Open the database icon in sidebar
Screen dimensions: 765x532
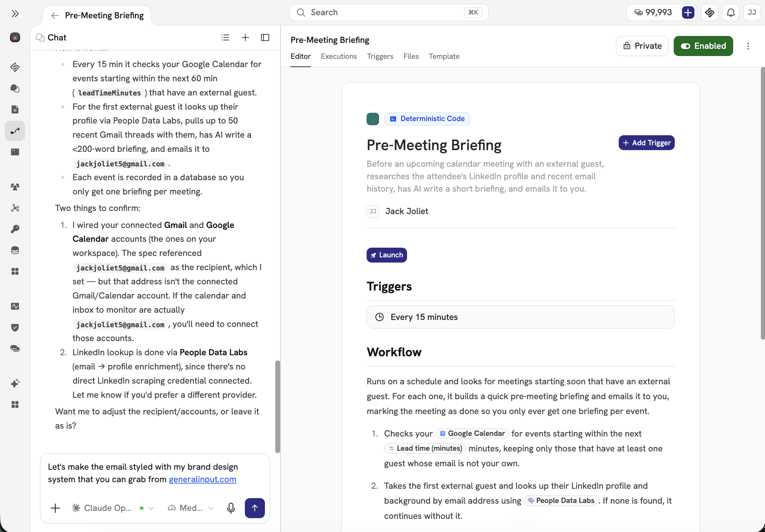(x=15, y=250)
